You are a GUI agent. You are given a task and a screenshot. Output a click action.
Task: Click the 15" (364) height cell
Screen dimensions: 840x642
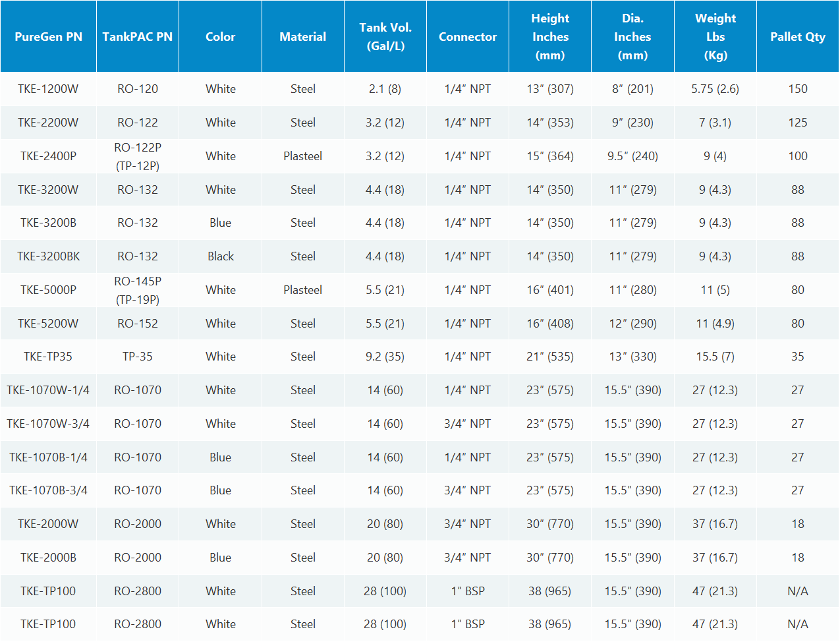click(x=550, y=156)
